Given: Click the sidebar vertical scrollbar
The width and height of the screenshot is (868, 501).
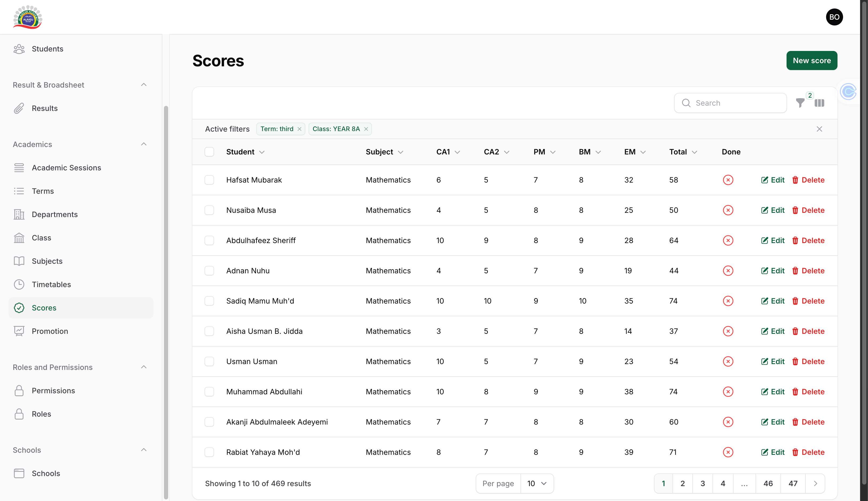Looking at the screenshot, I should pos(166,303).
